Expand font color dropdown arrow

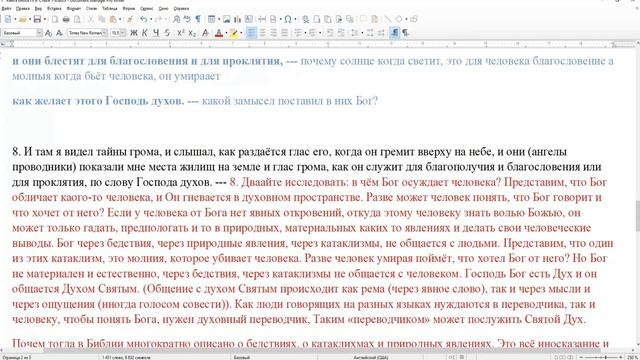(226, 33)
